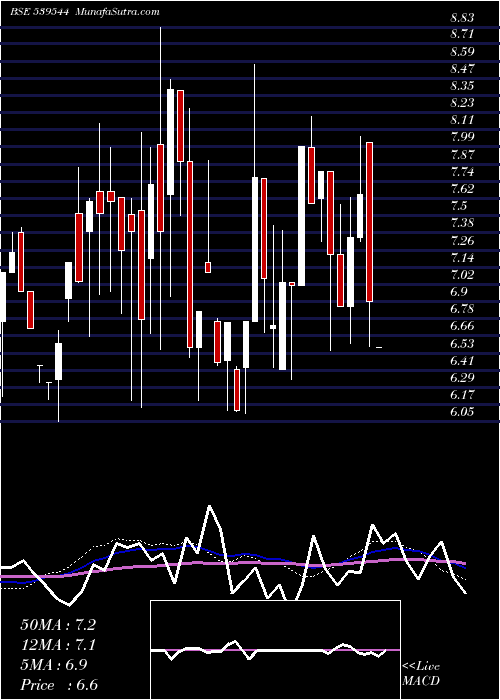The width and height of the screenshot is (500, 700).
Task: Select the 6.05 price axis label
Action: coord(462,412)
